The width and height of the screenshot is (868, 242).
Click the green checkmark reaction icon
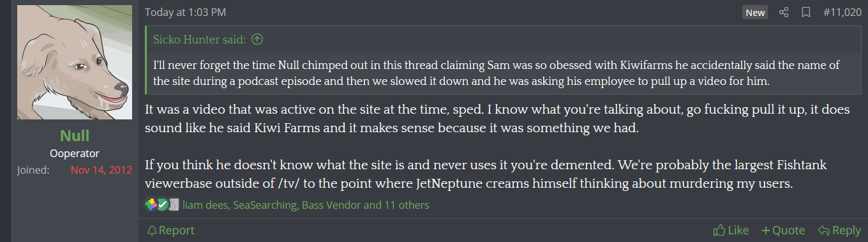point(162,205)
